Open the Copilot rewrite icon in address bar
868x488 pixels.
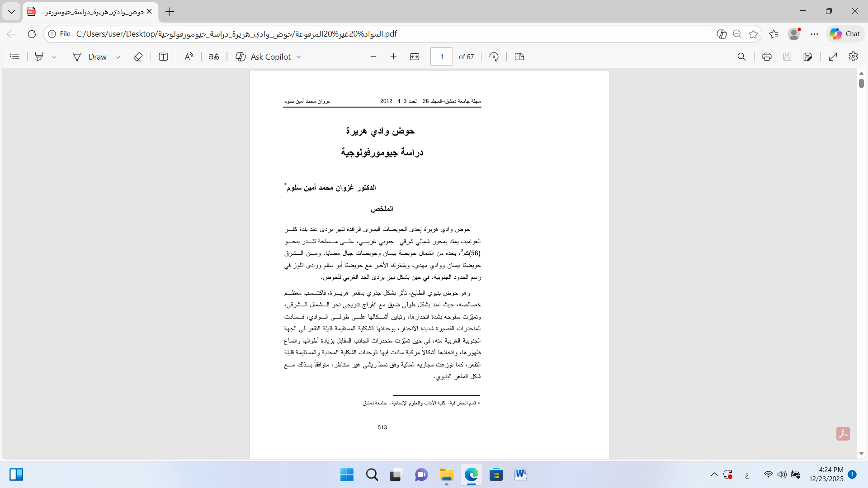[722, 34]
